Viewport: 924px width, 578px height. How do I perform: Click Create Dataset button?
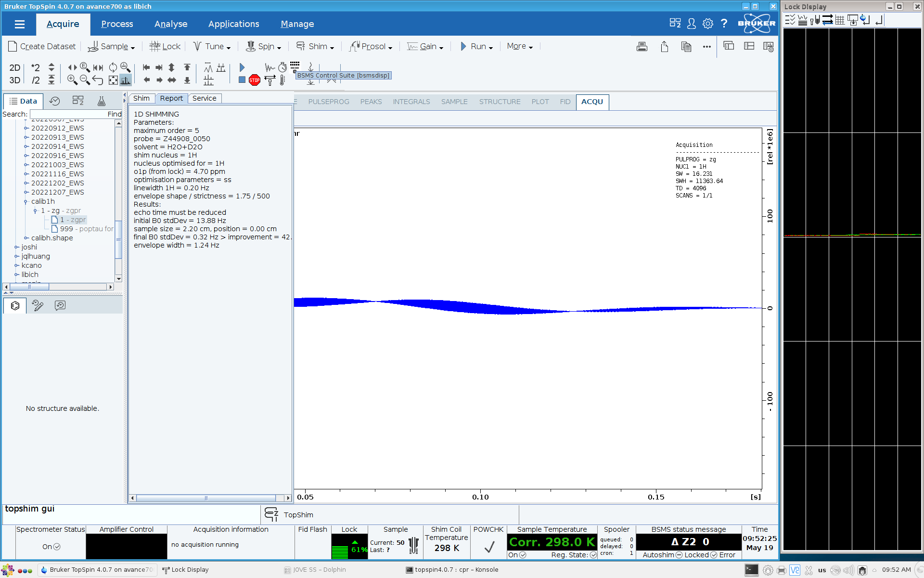coord(42,47)
